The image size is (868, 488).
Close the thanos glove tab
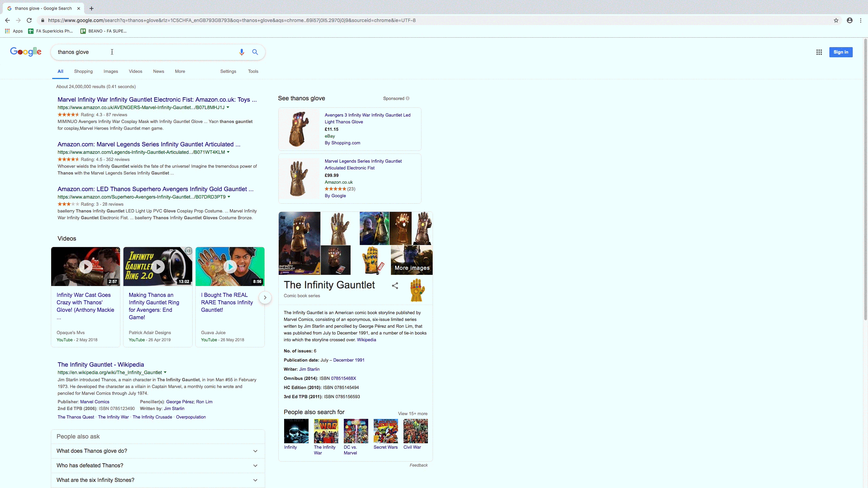click(x=78, y=8)
